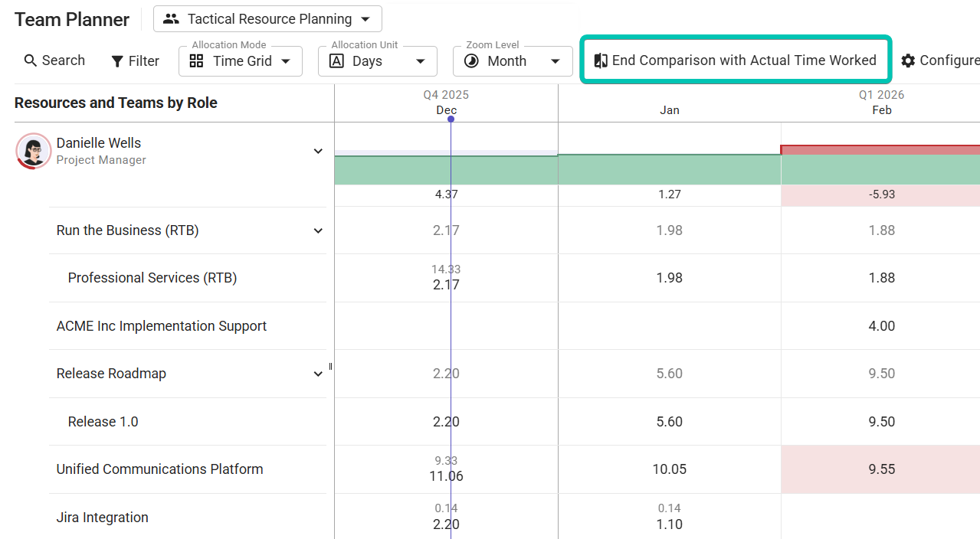
Task: Collapse the Run the Business (RTB) group
Action: [x=318, y=230]
